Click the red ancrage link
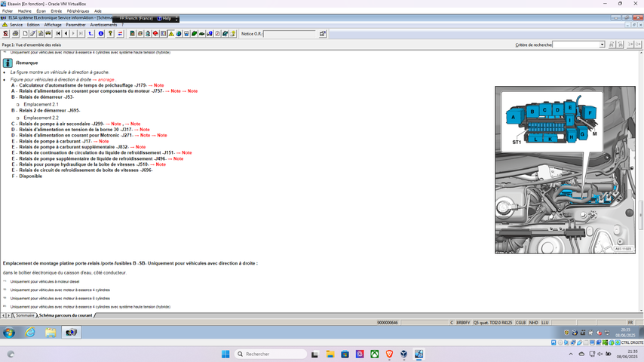 106,79
